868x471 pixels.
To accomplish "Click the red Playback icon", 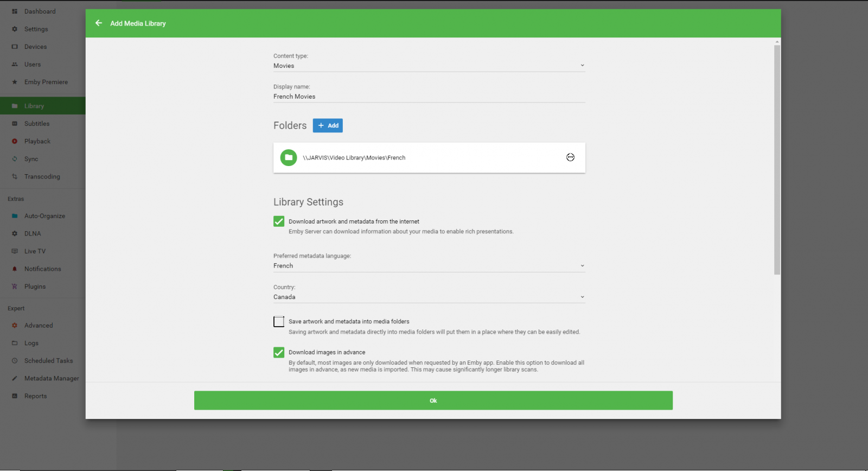I will tap(15, 142).
